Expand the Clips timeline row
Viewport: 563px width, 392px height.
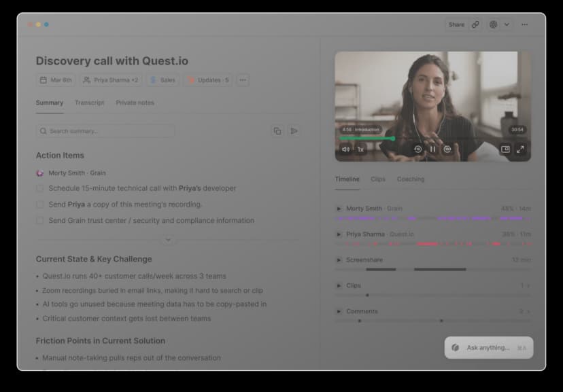click(x=339, y=286)
